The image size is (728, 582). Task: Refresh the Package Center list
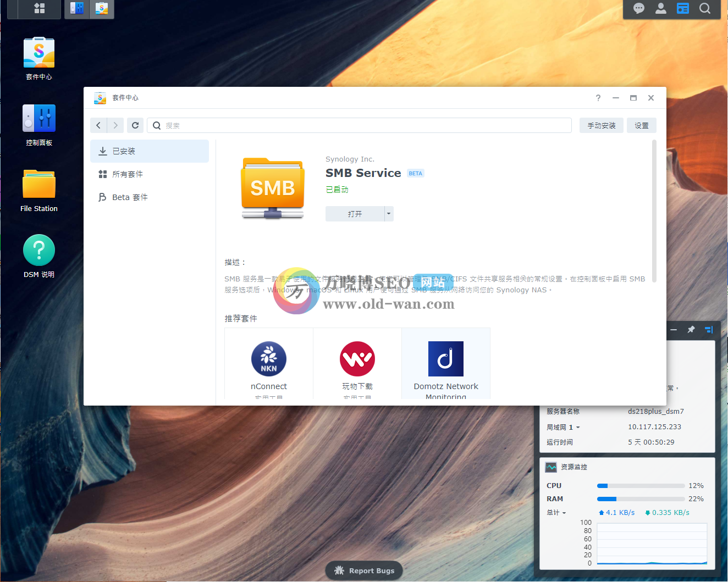pyautogui.click(x=135, y=125)
